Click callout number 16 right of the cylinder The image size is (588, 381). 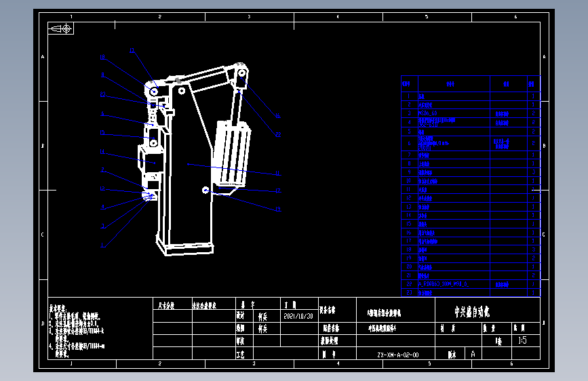[278, 116]
